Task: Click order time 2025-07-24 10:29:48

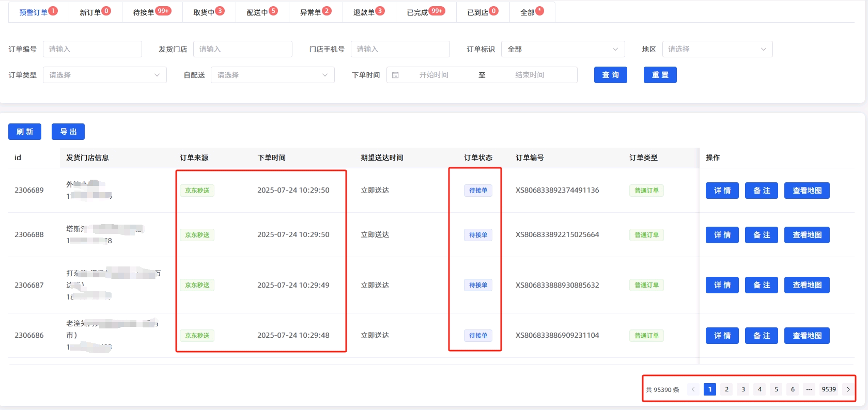Action: 293,335
